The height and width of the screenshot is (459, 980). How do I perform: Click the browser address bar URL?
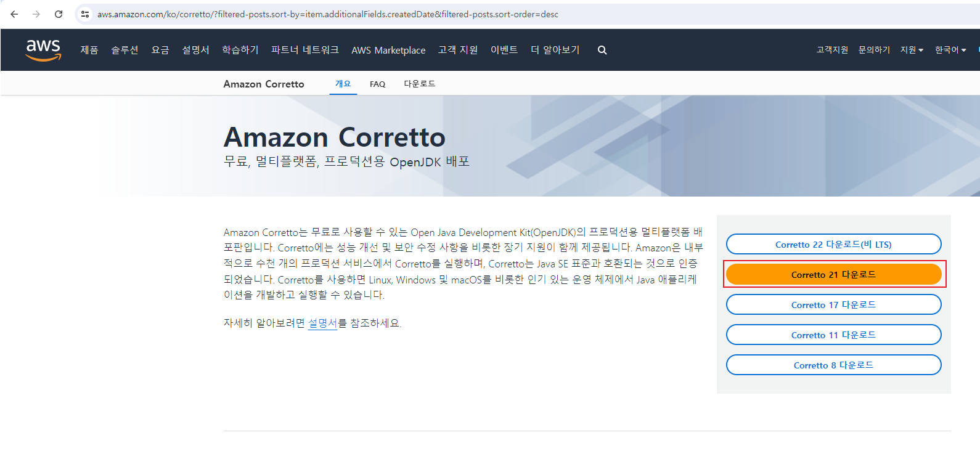(328, 14)
